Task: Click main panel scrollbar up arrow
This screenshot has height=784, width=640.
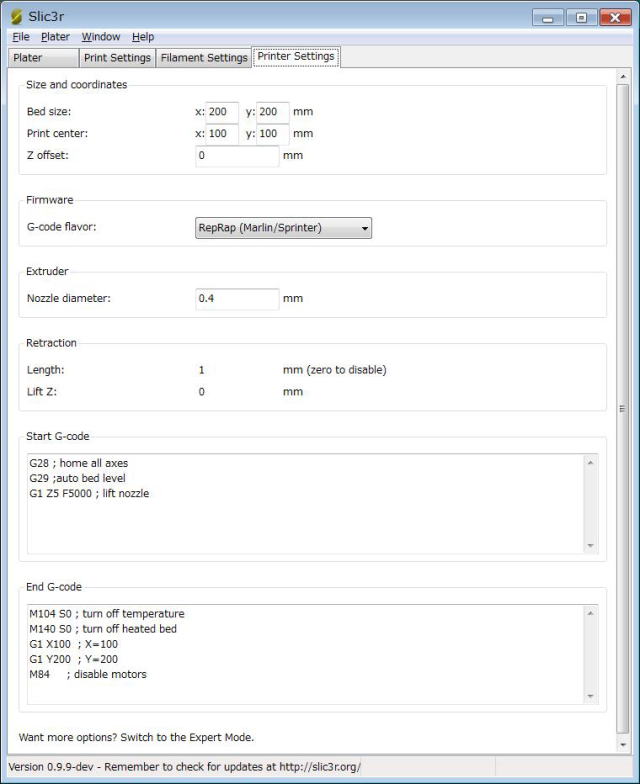Action: 623,76
